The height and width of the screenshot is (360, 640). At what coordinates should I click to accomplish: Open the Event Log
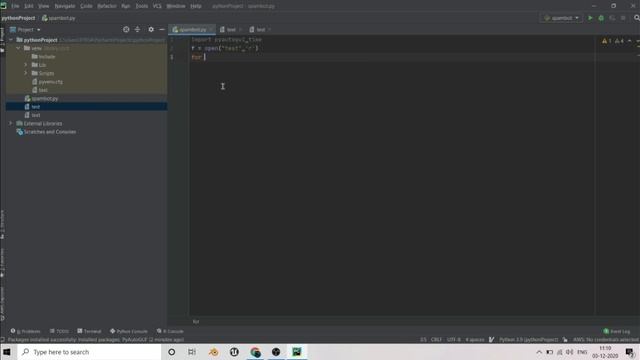coord(617,331)
